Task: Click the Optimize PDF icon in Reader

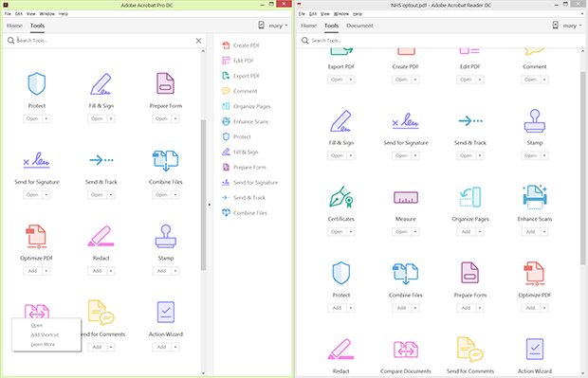Action: pos(534,274)
